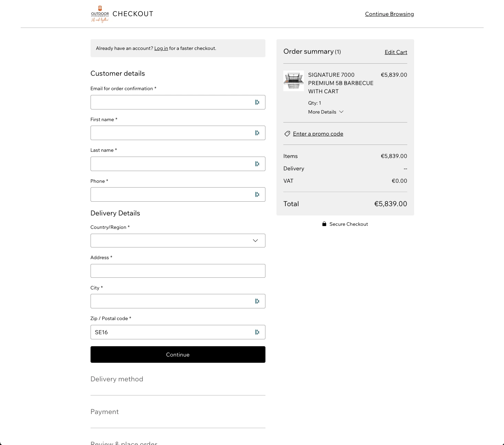Image resolution: width=504 pixels, height=445 pixels.
Task: Click the product name SIGNATURE 7000 PREMIUM 5B BARBECUE
Action: pos(340,83)
